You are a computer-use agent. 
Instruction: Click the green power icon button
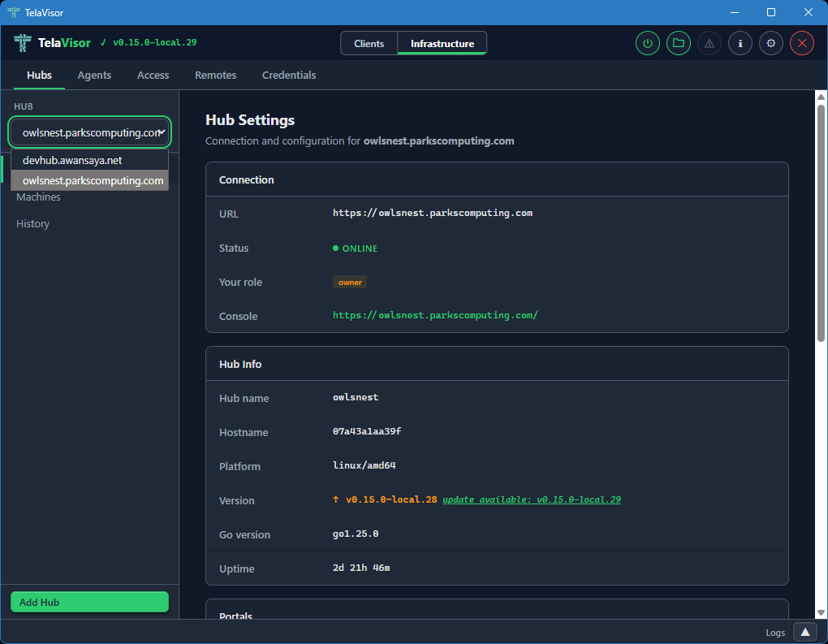coord(648,43)
